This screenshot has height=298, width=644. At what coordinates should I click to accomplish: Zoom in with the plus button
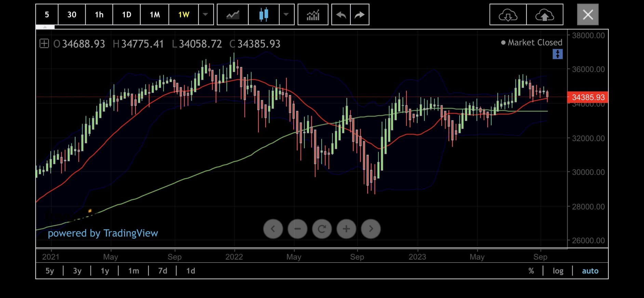[346, 229]
